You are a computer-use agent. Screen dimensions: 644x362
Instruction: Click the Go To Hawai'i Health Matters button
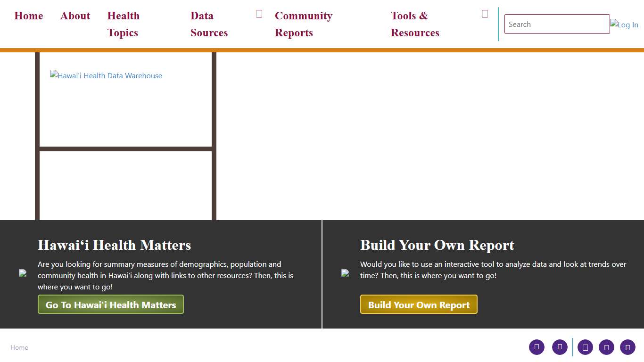pyautogui.click(x=110, y=304)
